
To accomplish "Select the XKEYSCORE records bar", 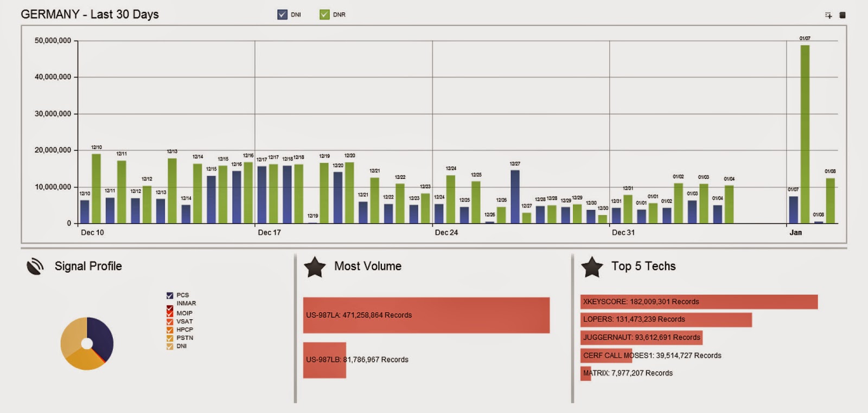I will pyautogui.click(x=699, y=302).
